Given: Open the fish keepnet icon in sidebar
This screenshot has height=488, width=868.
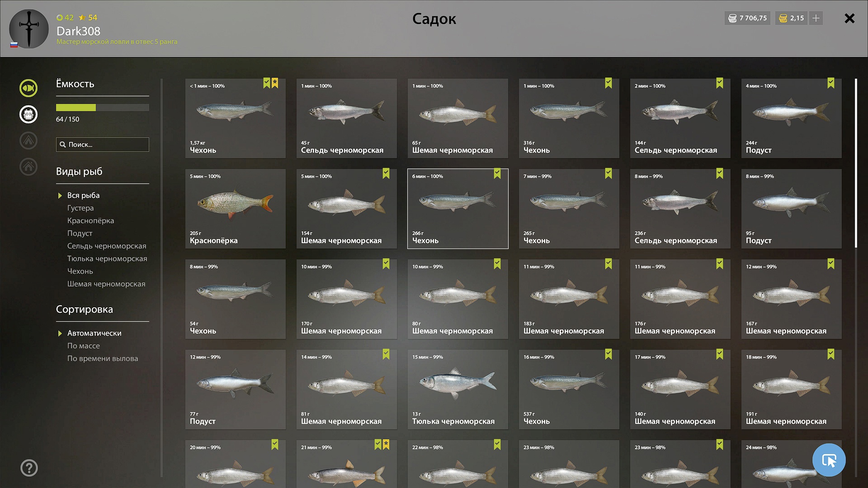Looking at the screenshot, I should [28, 88].
